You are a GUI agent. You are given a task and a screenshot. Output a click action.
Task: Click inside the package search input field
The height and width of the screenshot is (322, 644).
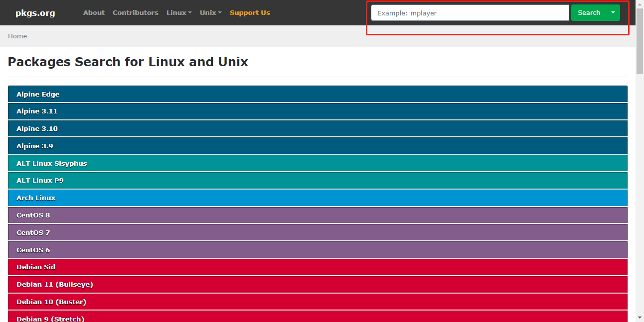pyautogui.click(x=469, y=12)
